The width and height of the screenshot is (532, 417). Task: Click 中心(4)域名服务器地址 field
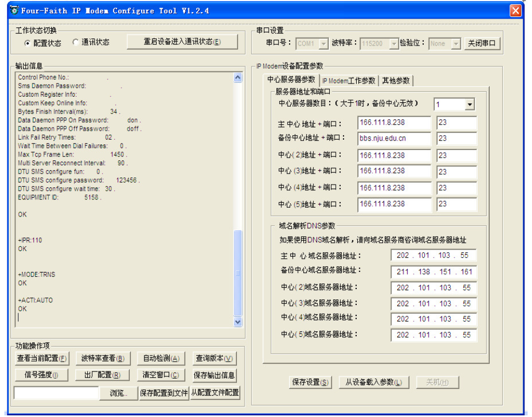coord(434,319)
